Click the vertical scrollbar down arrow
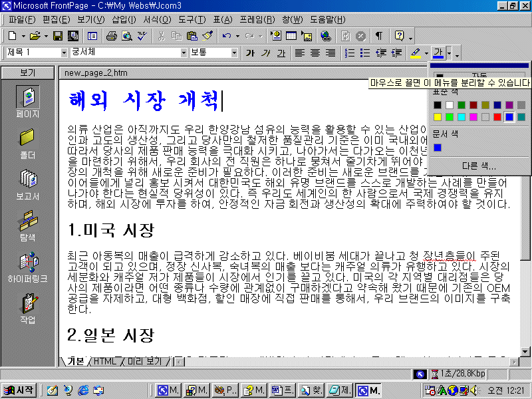The height and width of the screenshot is (399, 532). pyautogui.click(x=525, y=352)
